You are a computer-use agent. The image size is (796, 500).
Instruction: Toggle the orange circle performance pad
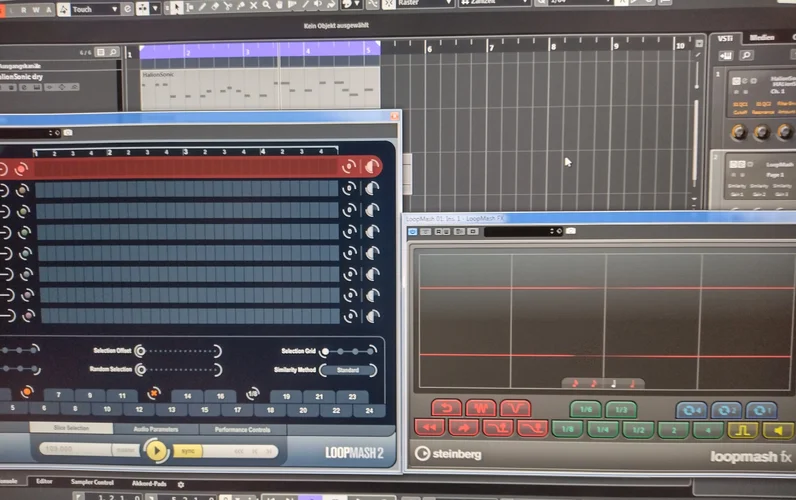pos(27,391)
